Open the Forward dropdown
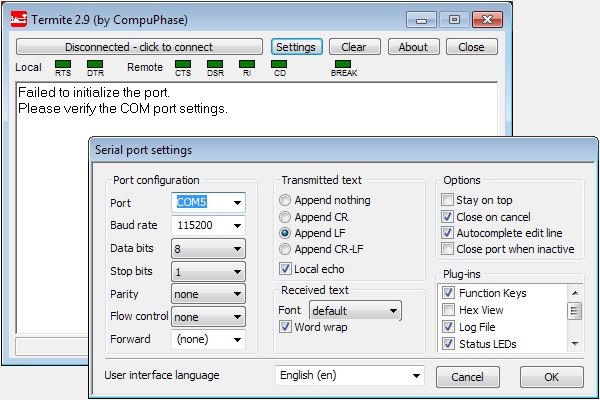Viewport: 600px width, 400px height. click(x=208, y=340)
